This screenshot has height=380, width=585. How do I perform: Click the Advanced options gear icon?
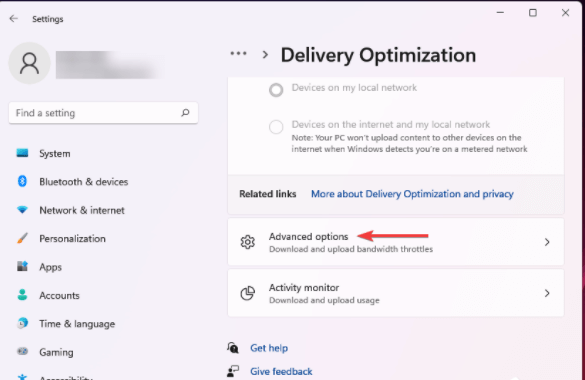[x=248, y=242]
